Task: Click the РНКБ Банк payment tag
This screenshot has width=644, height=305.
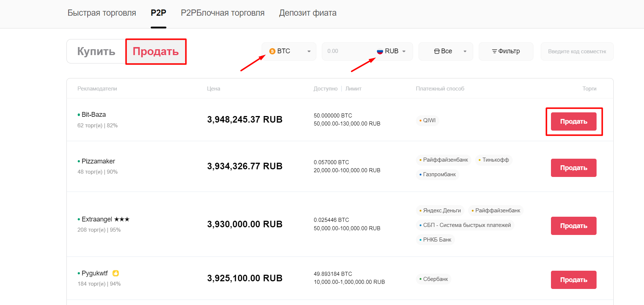Action: [435, 240]
